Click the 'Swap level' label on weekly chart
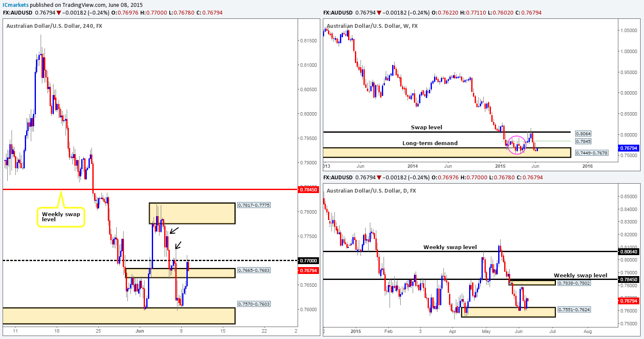The width and height of the screenshot is (644, 339). coord(427,127)
